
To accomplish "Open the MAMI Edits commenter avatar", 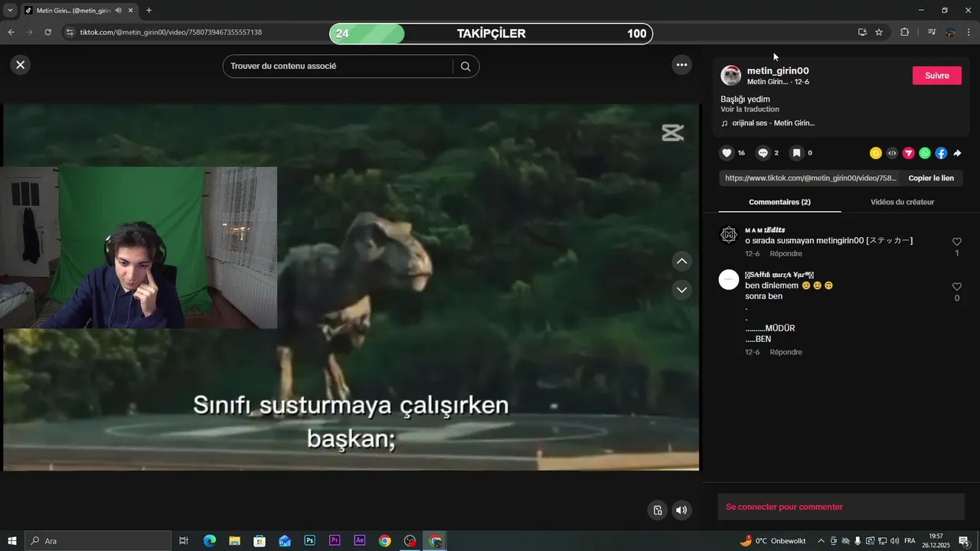I will click(729, 235).
